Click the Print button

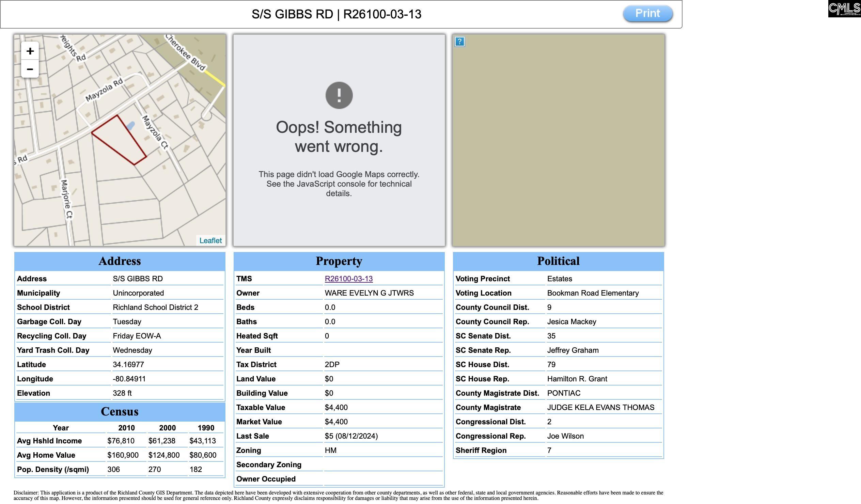pyautogui.click(x=647, y=14)
